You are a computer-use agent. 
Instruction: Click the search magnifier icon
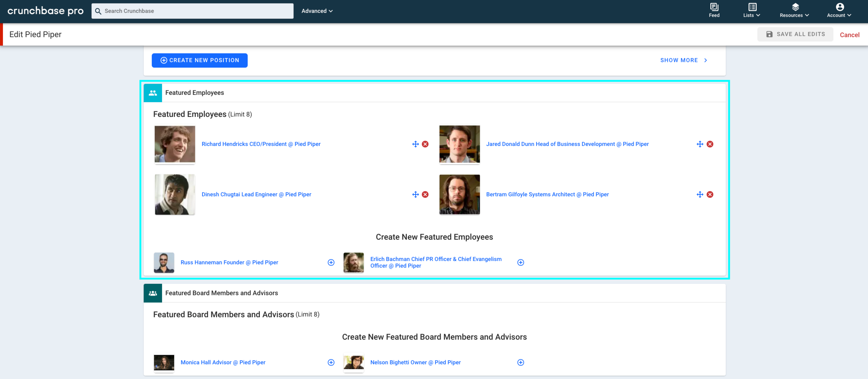click(98, 11)
